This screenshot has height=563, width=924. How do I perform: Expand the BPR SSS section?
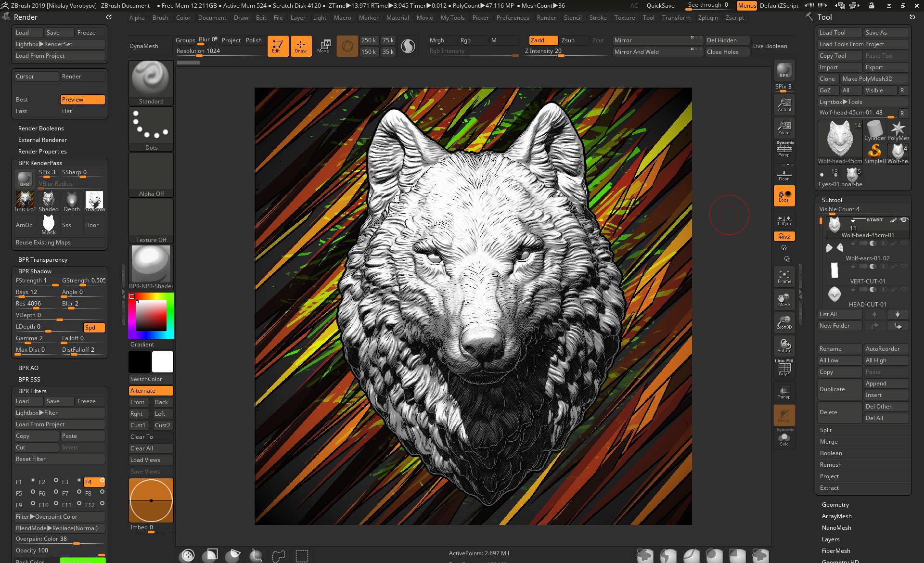click(29, 380)
